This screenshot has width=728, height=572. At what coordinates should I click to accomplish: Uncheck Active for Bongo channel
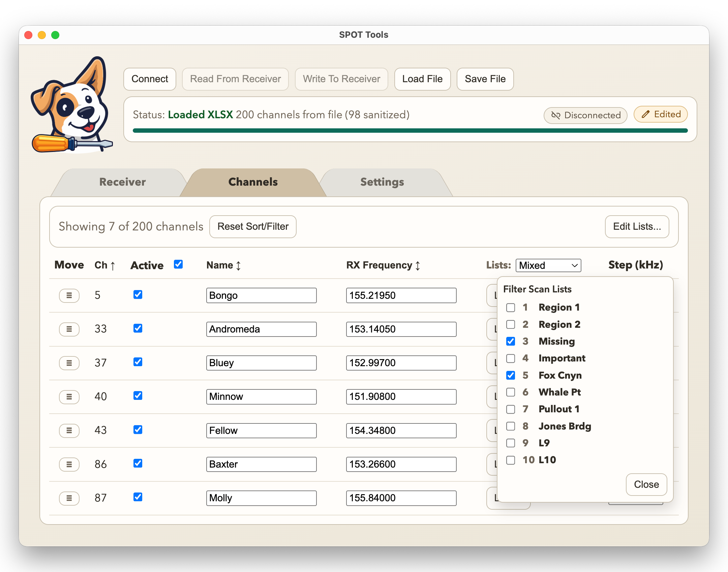click(x=138, y=295)
